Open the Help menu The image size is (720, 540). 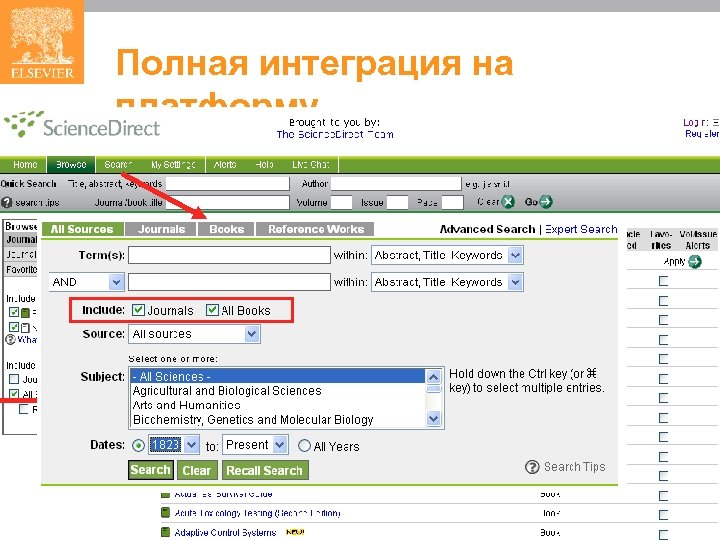click(x=264, y=164)
